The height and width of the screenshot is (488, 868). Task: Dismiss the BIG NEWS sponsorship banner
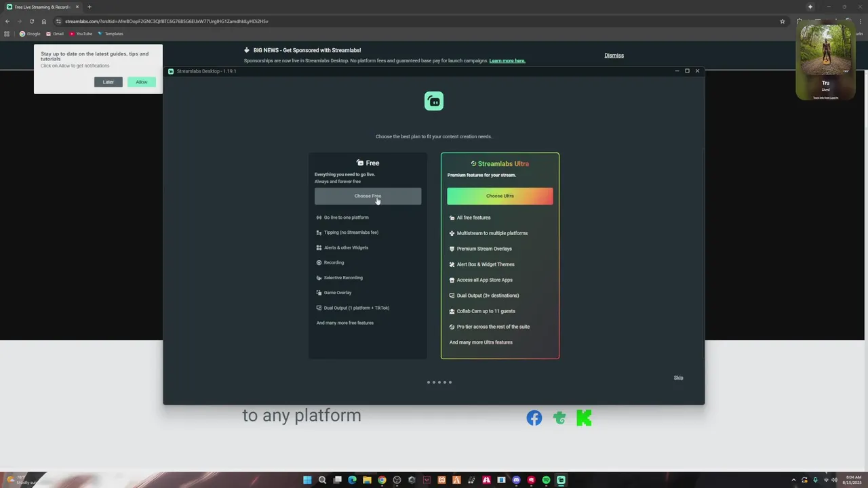click(614, 56)
